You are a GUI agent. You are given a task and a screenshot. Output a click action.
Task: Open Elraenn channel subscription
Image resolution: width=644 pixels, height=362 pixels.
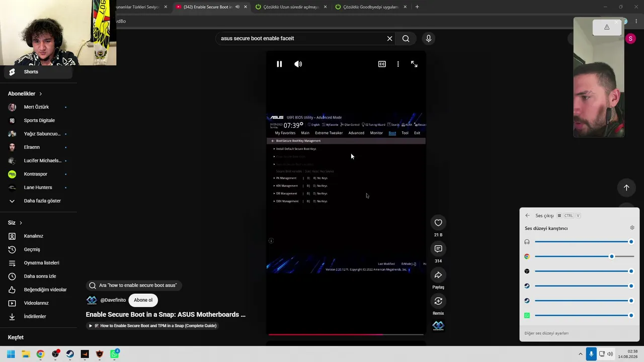point(39,147)
